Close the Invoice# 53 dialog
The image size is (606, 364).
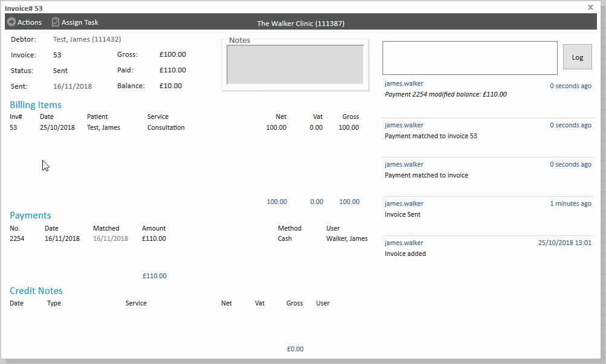pos(590,7)
